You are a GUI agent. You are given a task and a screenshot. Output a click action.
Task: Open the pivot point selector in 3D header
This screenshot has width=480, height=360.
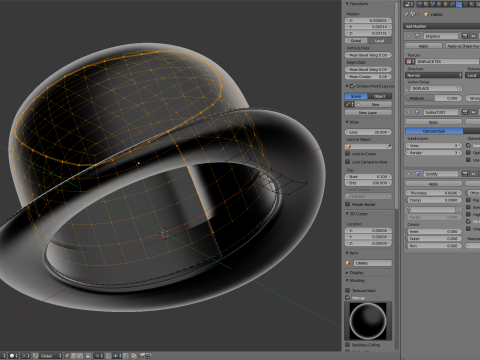click(x=25, y=356)
